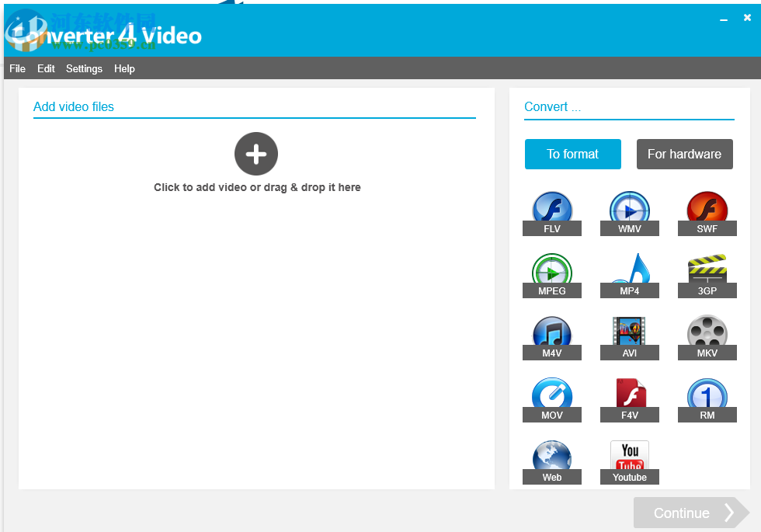Select the MKV film reel icon
Screen dimensions: 761x532
pos(707,332)
